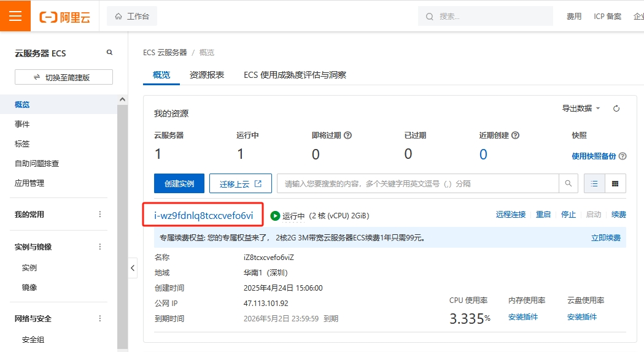Click 远程连接 link
The image size is (644, 352).
click(511, 215)
